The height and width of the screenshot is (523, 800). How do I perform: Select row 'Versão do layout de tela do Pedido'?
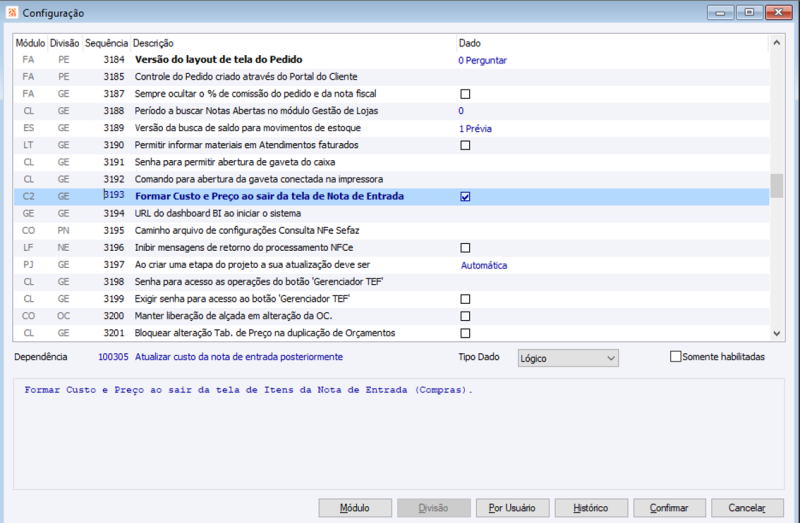(x=391, y=60)
